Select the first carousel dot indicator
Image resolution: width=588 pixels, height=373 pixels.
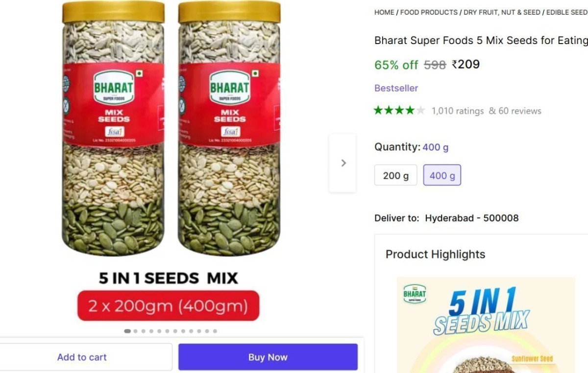(127, 331)
